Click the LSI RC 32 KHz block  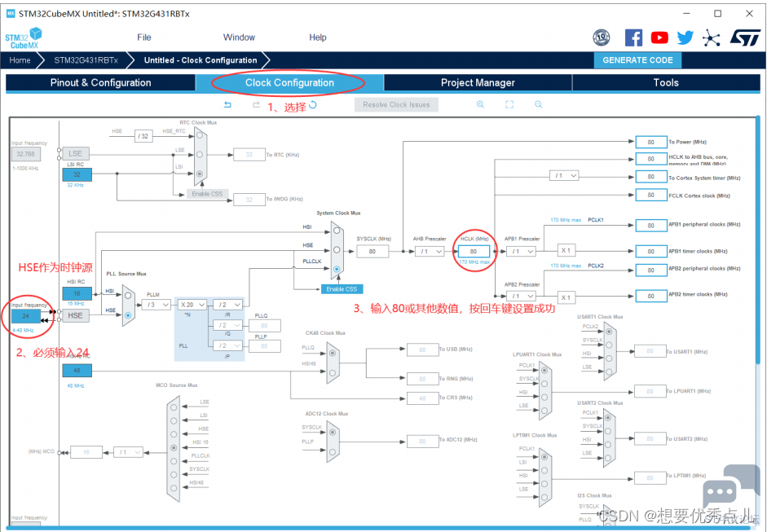tap(77, 174)
